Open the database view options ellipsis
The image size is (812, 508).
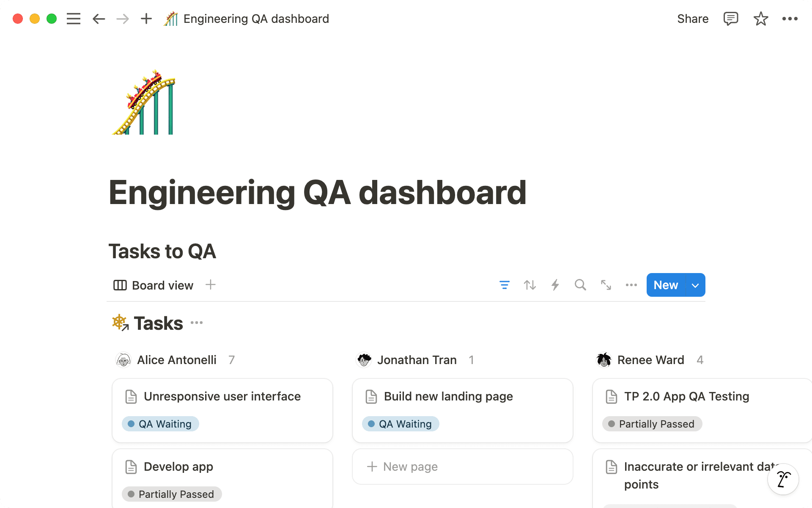pyautogui.click(x=631, y=285)
